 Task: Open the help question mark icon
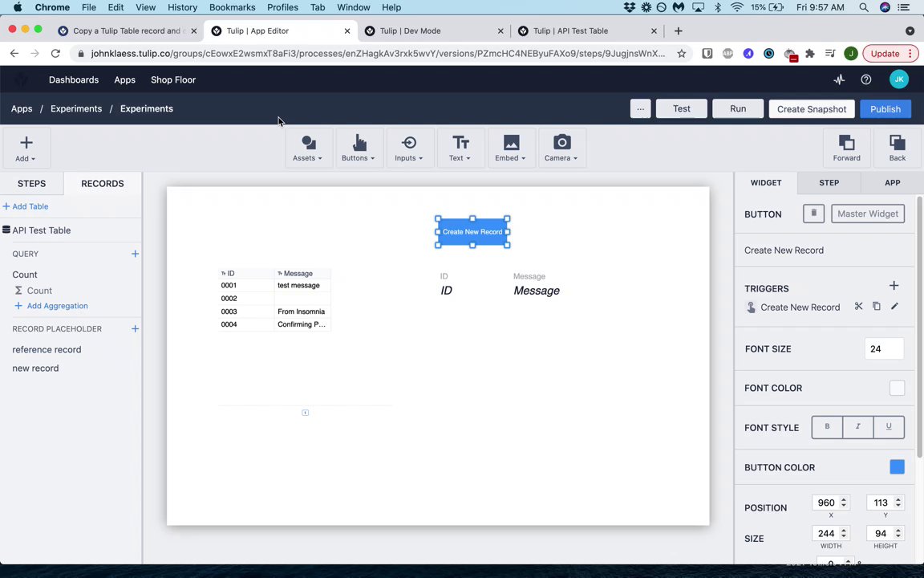click(865, 79)
